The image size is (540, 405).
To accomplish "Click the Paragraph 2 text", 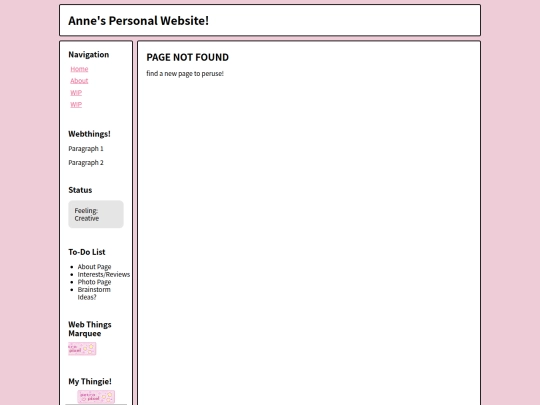I will (x=86, y=163).
